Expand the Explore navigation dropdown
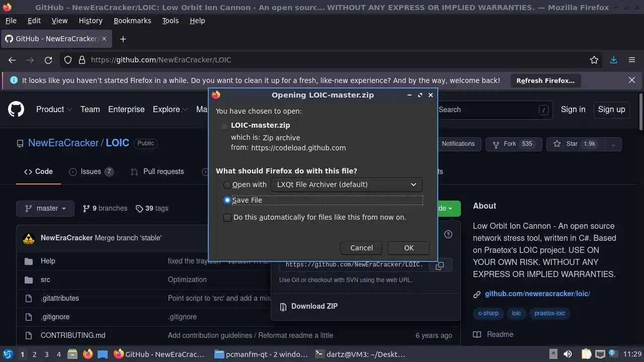Image resolution: width=644 pixels, height=362 pixels. pyautogui.click(x=170, y=109)
